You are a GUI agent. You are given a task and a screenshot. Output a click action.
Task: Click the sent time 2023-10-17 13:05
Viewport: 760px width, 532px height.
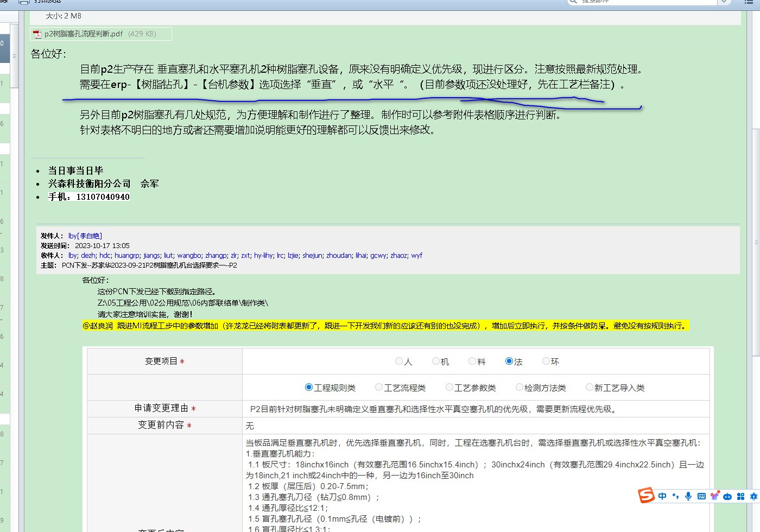(102, 245)
